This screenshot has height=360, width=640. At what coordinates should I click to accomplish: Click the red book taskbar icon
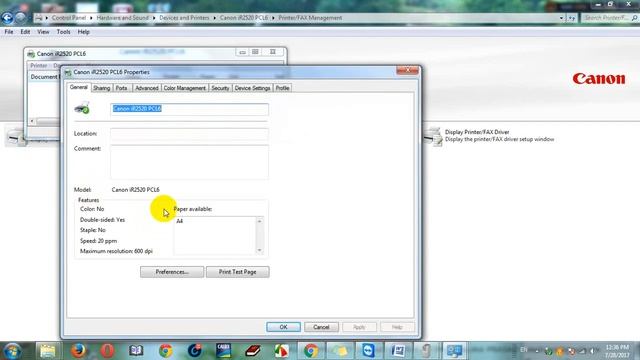pos(253,351)
